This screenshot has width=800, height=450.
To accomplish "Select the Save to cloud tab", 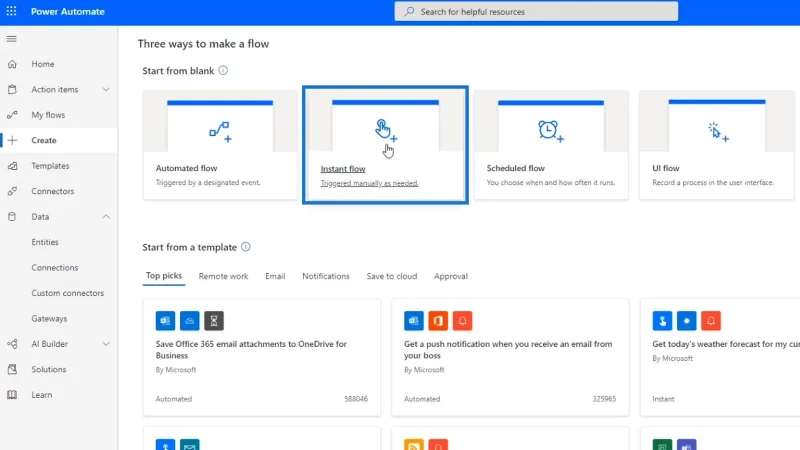I will (392, 276).
